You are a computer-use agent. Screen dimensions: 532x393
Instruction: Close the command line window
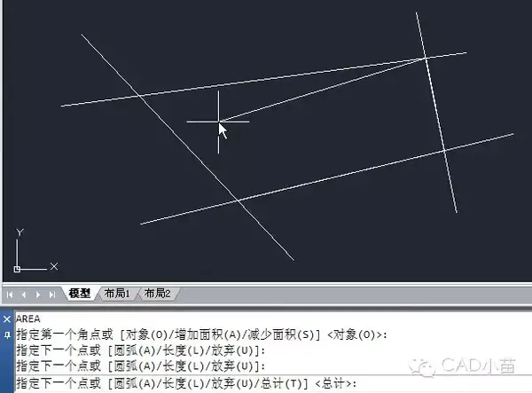coord(7,319)
